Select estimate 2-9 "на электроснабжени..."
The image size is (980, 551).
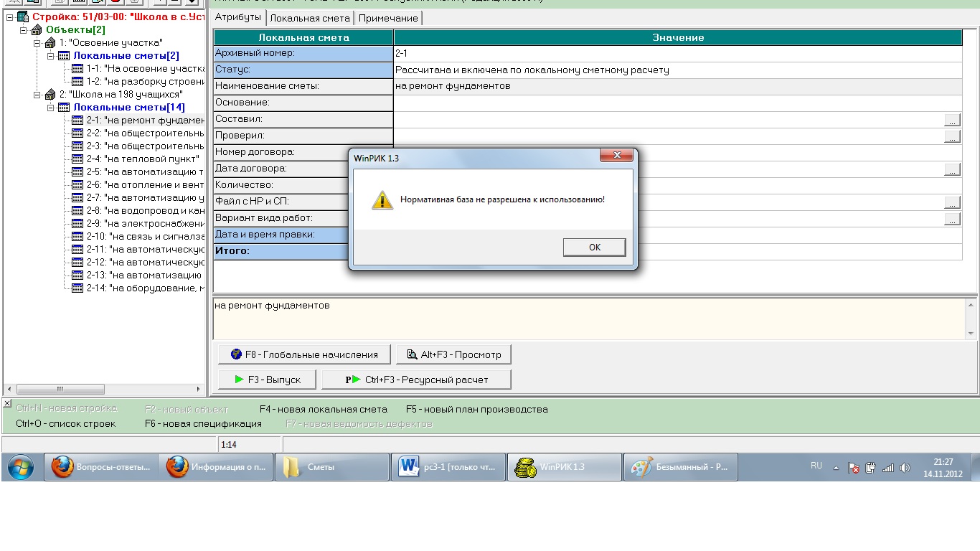[146, 223]
